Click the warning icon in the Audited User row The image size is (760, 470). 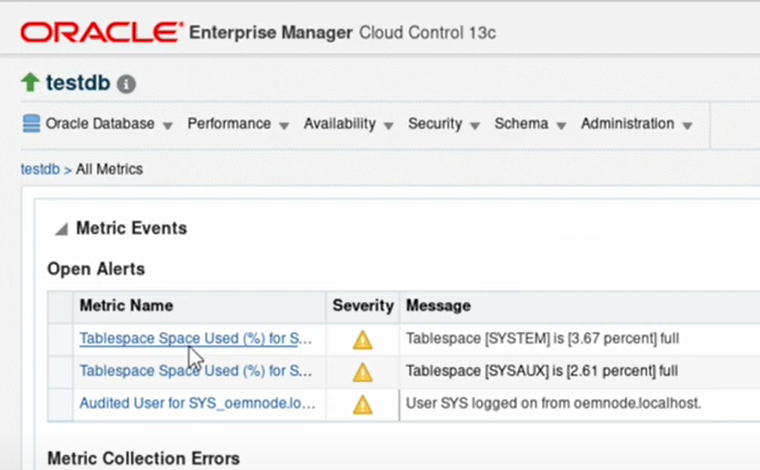[363, 405]
